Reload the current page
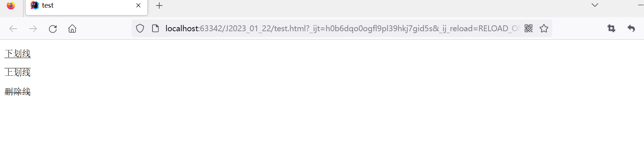 [x=53, y=29]
